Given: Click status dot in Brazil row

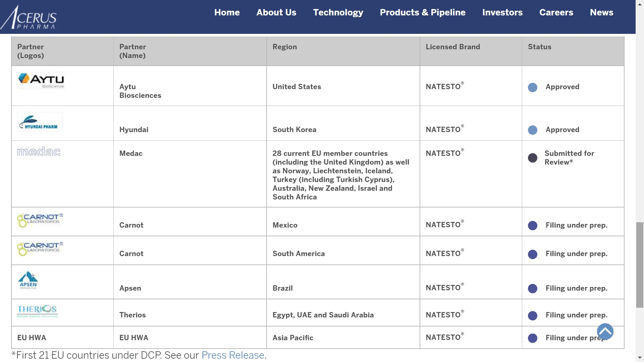Looking at the screenshot, I should tap(533, 289).
